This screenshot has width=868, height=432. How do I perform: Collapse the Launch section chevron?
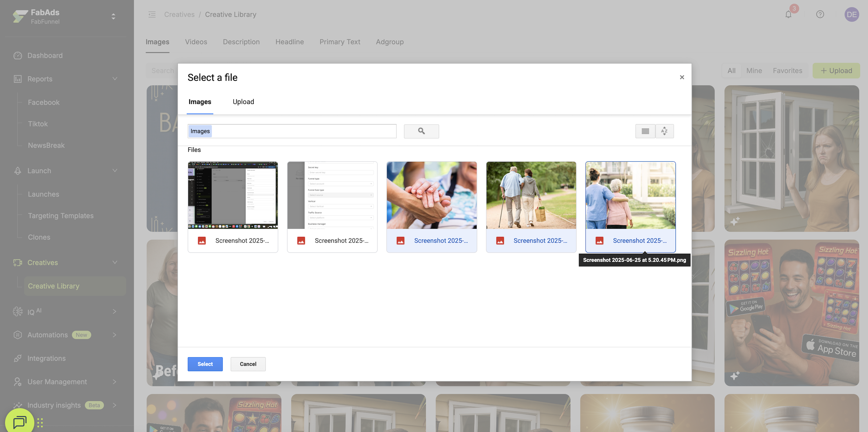(x=114, y=171)
